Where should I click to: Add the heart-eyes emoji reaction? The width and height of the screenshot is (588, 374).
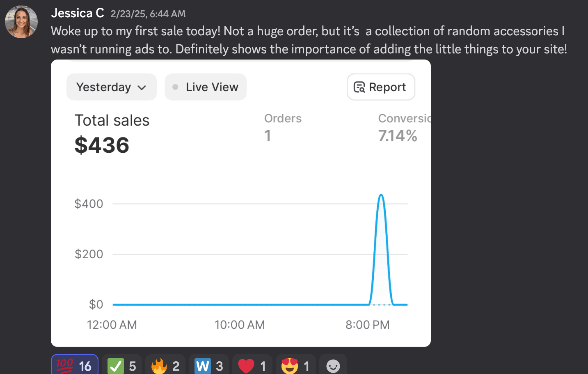[x=295, y=365]
